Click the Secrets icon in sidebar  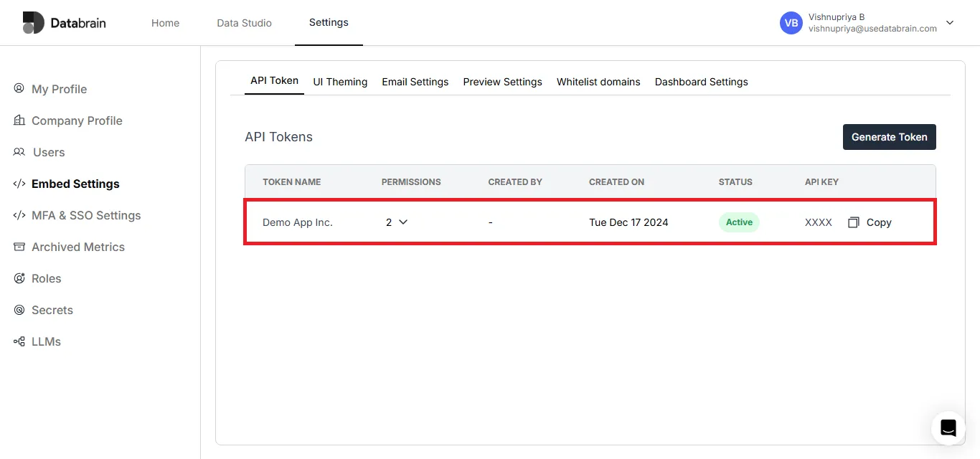click(19, 310)
